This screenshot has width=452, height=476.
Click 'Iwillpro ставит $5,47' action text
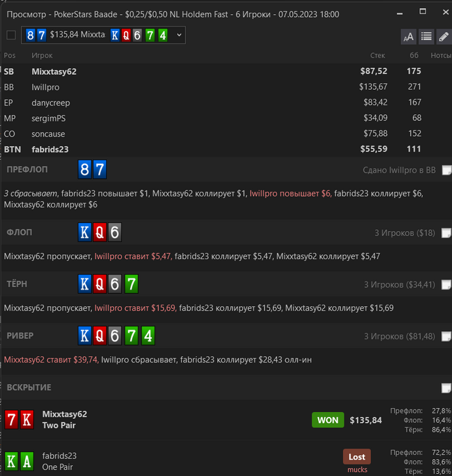tap(133, 256)
